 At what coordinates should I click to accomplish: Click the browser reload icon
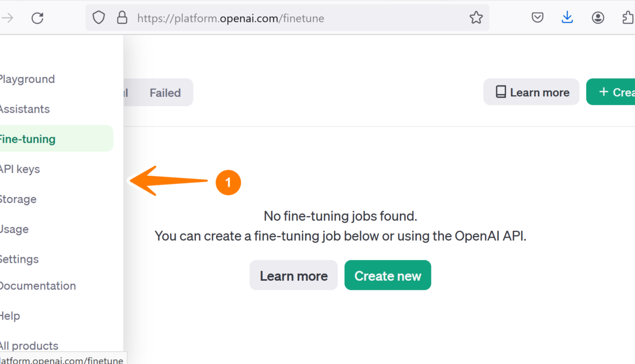pyautogui.click(x=37, y=18)
